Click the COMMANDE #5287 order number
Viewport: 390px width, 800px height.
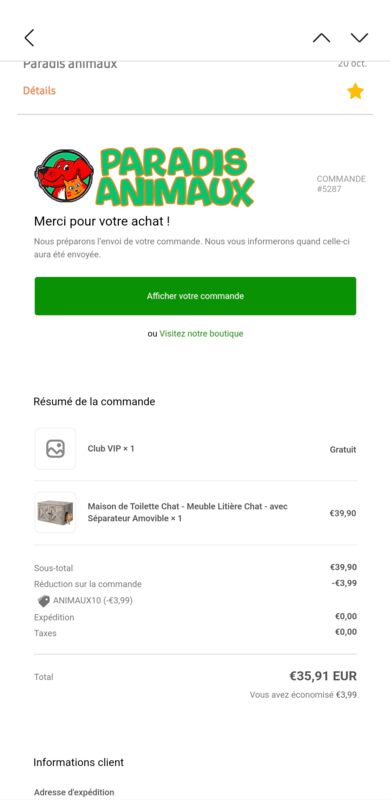coord(341,184)
